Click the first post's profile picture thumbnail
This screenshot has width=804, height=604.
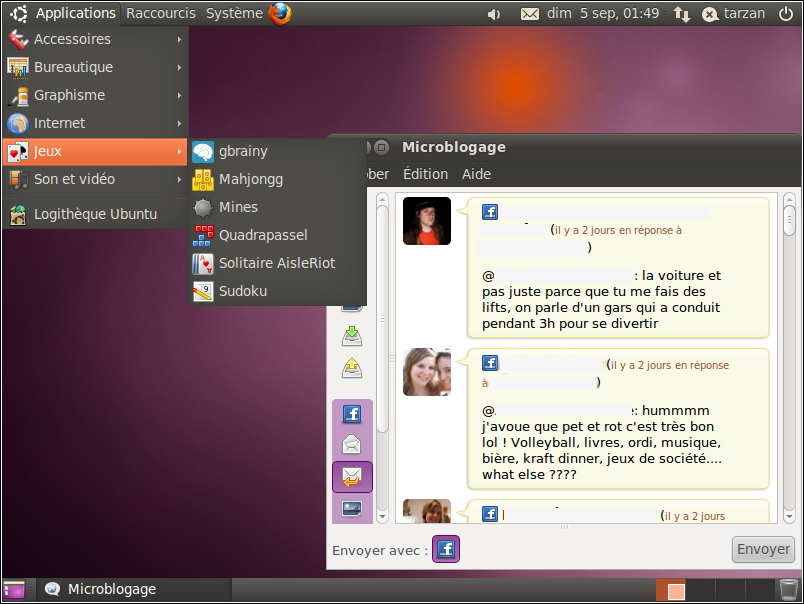click(427, 221)
